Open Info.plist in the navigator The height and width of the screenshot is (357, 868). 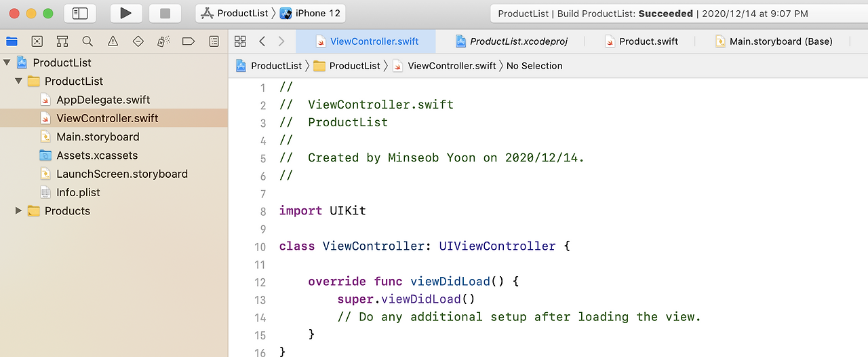78,192
